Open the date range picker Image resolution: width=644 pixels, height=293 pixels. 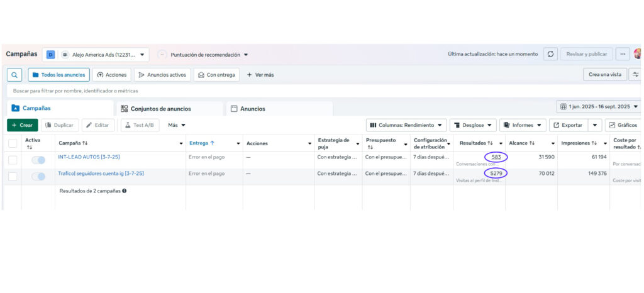598,107
